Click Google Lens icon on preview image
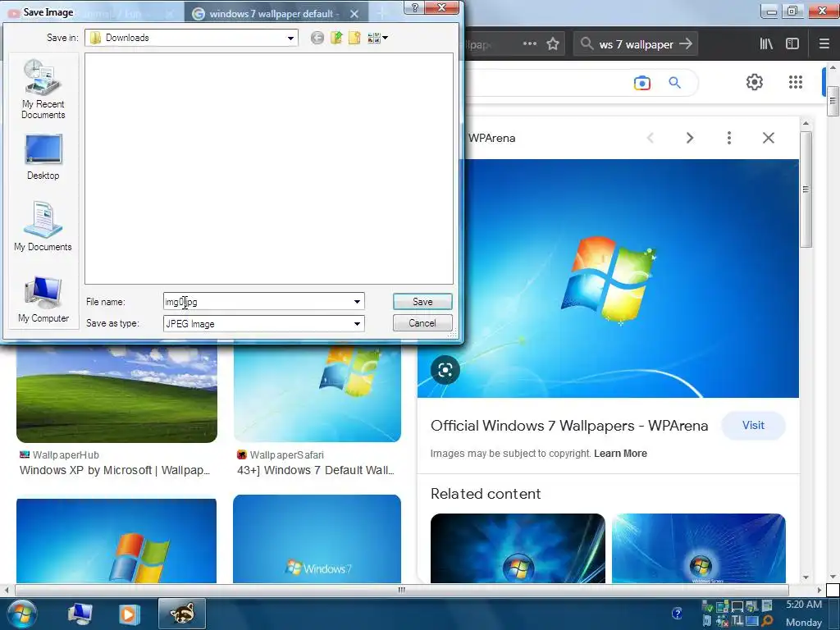Screen dimensions: 840x630 445,370
